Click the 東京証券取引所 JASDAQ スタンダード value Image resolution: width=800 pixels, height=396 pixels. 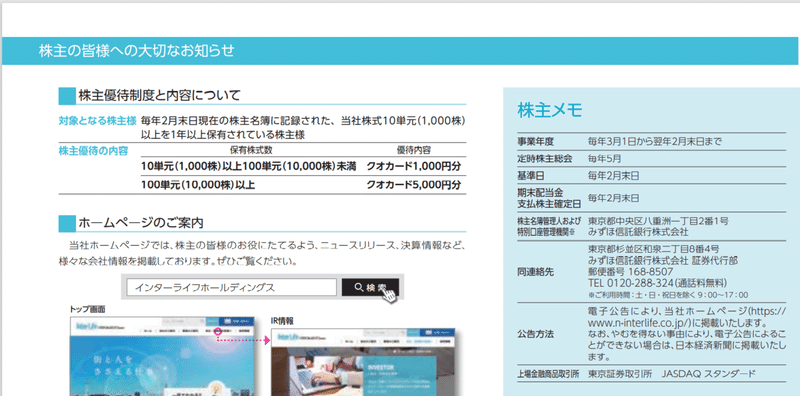pos(672,374)
